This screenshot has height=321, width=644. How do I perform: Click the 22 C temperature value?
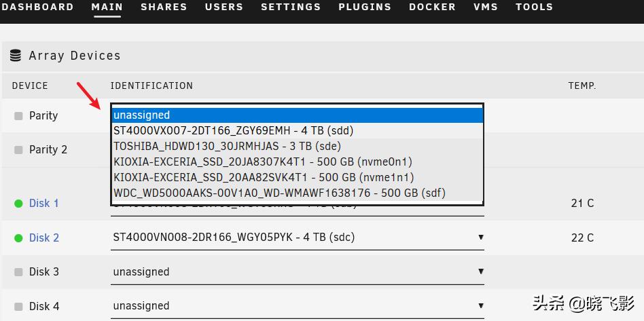click(582, 238)
